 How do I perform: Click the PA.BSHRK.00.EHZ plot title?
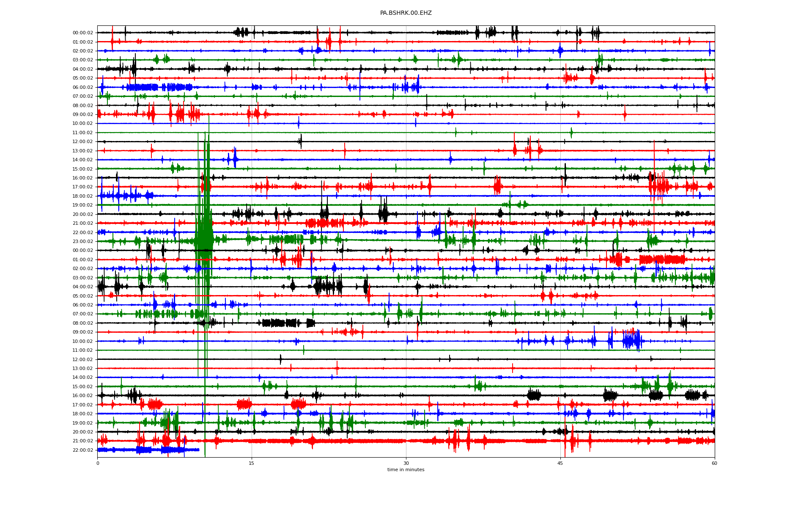pyautogui.click(x=406, y=13)
